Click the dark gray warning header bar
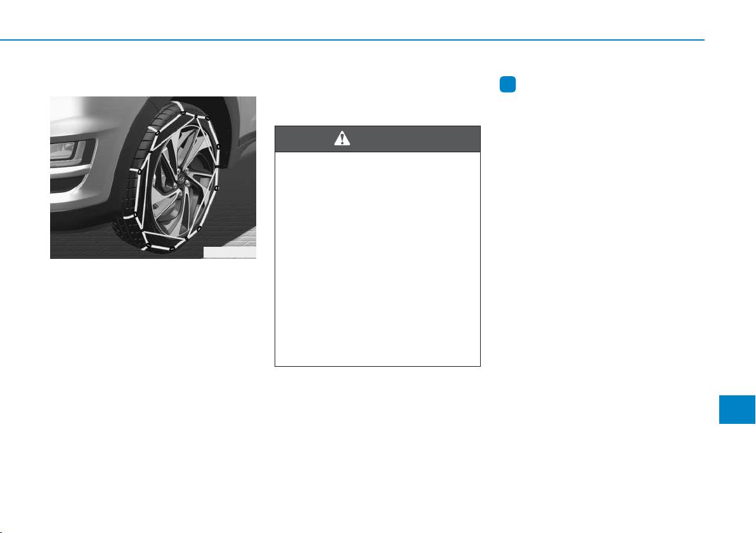This screenshot has height=533, width=756. click(377, 139)
